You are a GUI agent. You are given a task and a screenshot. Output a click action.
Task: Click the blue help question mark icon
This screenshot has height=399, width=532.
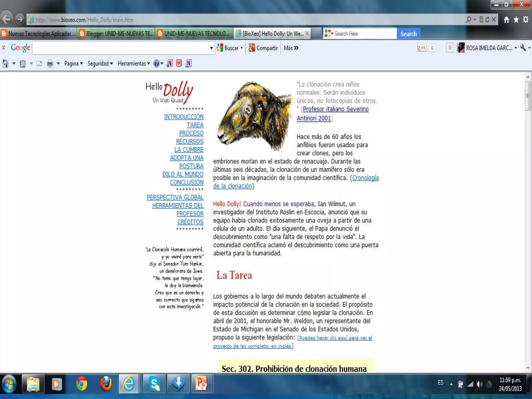pos(156,64)
